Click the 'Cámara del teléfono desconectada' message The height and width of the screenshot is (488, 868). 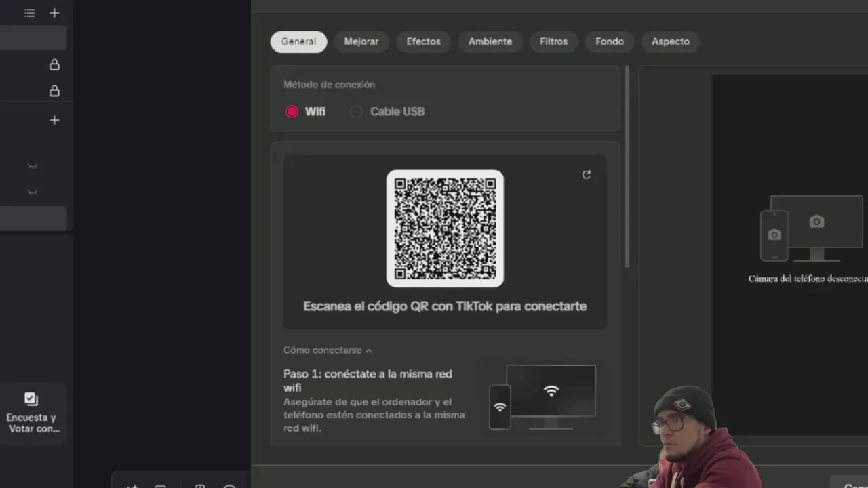tap(808, 279)
